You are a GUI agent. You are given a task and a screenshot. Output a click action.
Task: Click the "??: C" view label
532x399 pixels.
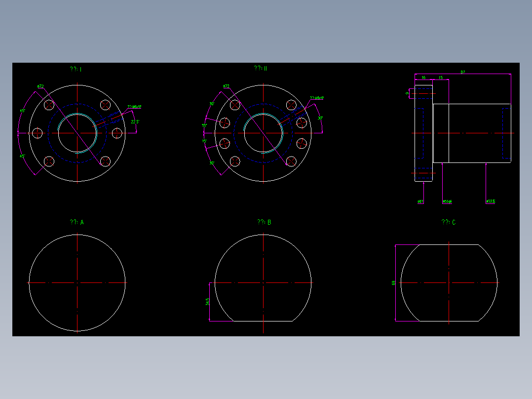point(449,222)
